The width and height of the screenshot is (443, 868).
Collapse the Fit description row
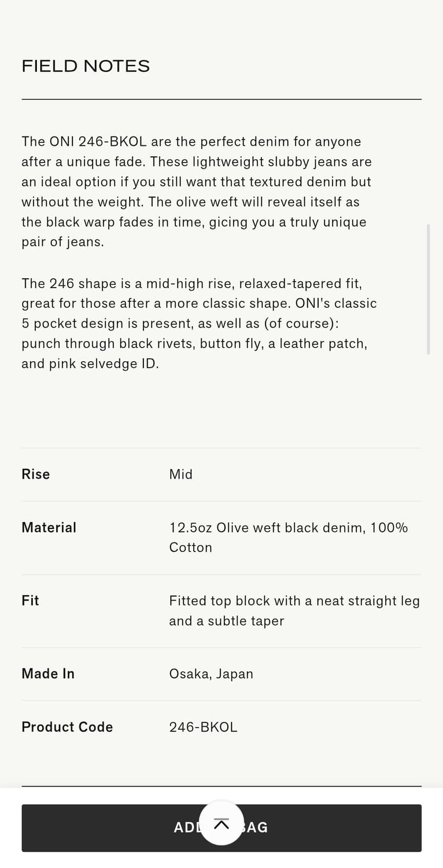pyautogui.click(x=221, y=610)
